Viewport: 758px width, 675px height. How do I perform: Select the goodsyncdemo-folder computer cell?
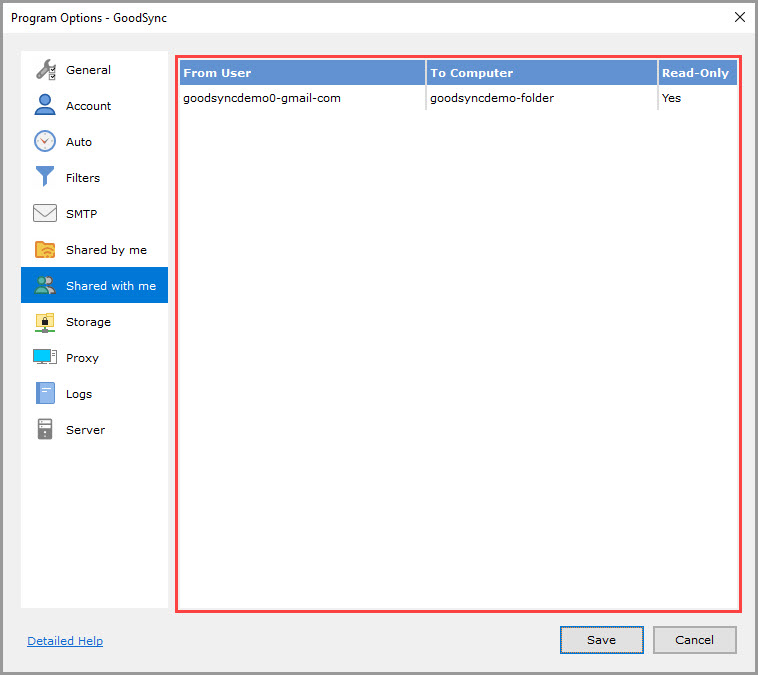(x=541, y=98)
